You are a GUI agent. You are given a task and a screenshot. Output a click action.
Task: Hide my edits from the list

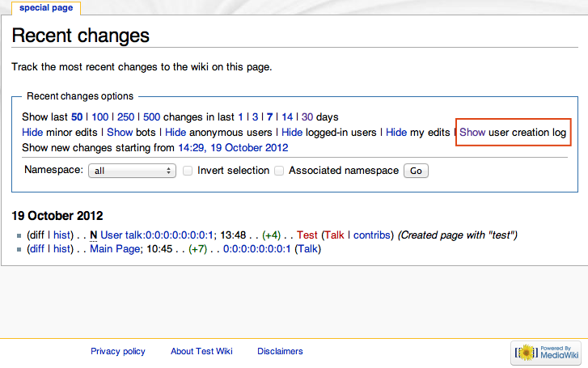(396, 132)
